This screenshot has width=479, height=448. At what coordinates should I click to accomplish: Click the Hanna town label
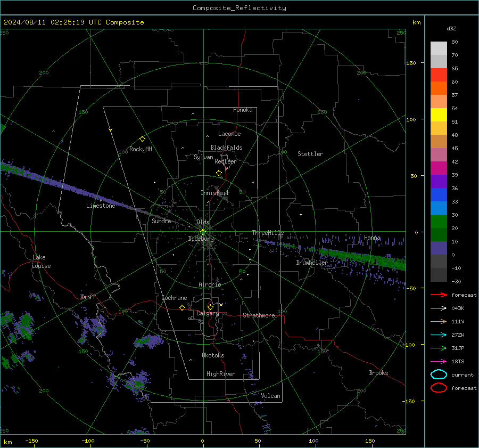pyautogui.click(x=372, y=238)
